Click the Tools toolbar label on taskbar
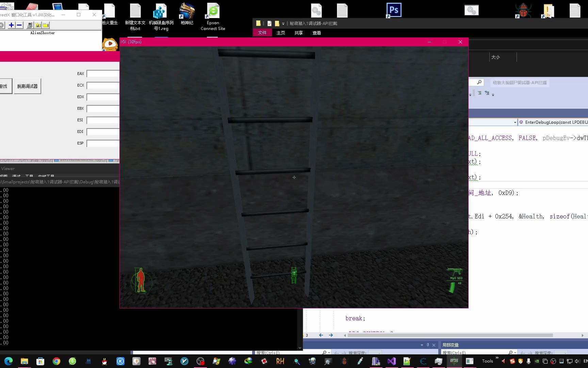This screenshot has height=368, width=588. pyautogui.click(x=487, y=361)
